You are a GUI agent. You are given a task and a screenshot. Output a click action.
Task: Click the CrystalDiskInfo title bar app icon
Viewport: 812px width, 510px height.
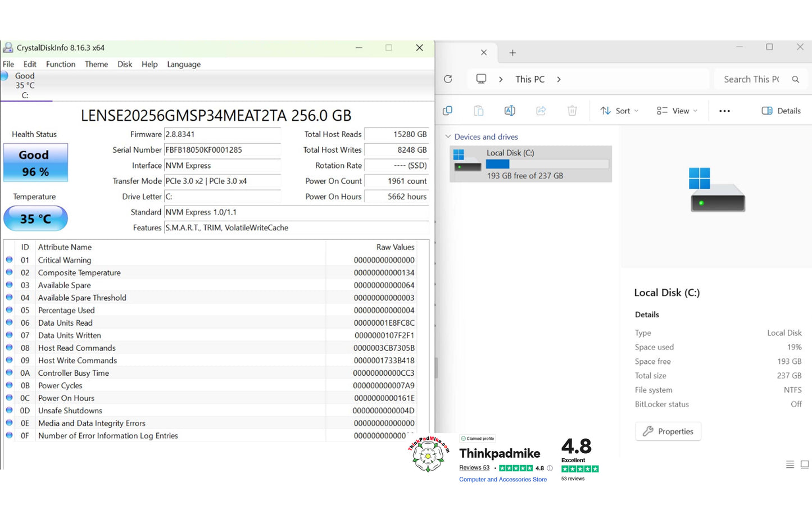click(8, 48)
